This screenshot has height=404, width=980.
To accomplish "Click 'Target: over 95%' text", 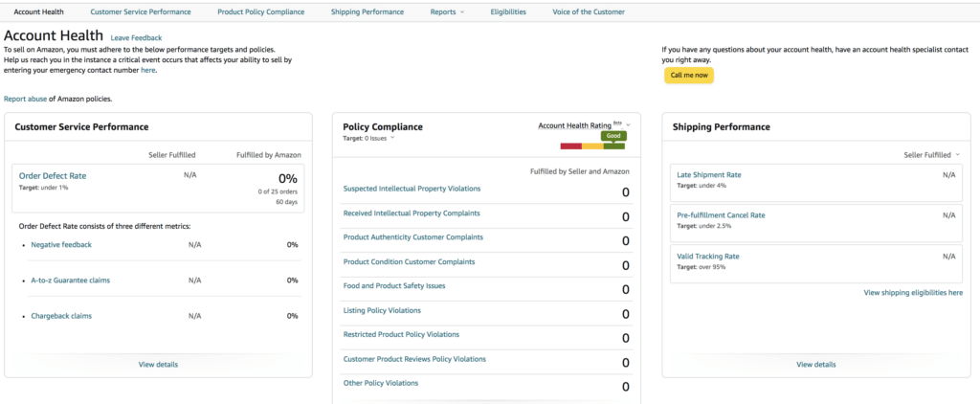I will pos(702,267).
